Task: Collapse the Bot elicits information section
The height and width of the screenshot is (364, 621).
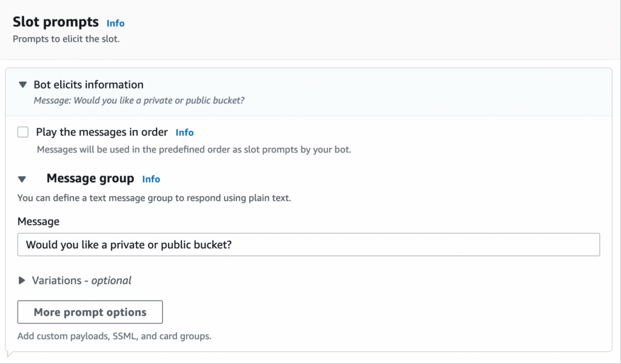Action: click(x=23, y=85)
